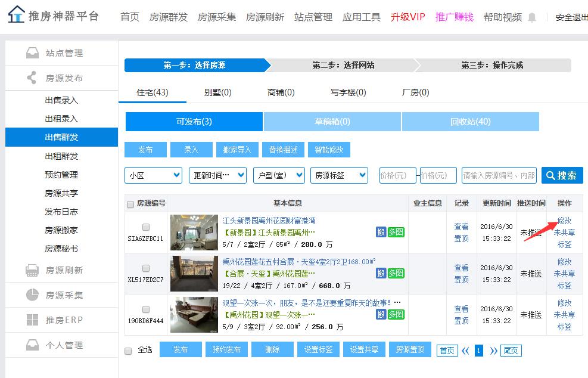This screenshot has height=378, width=588.
Task: Open the 房源标签 dropdown
Action: [339, 175]
